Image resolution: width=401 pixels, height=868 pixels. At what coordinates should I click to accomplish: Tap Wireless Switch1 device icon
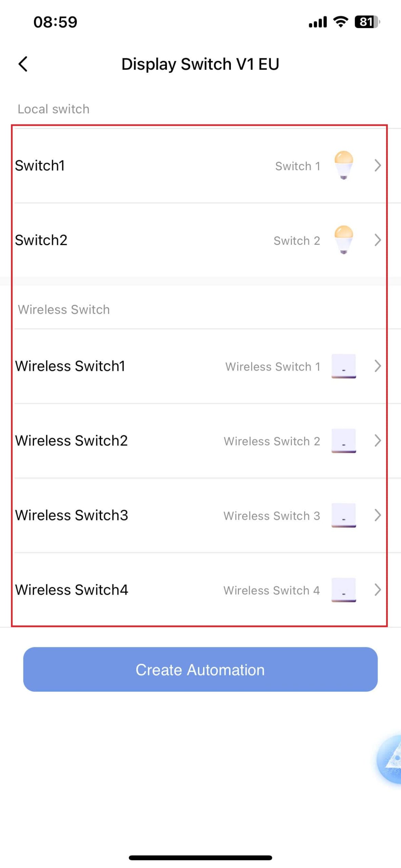(x=343, y=366)
